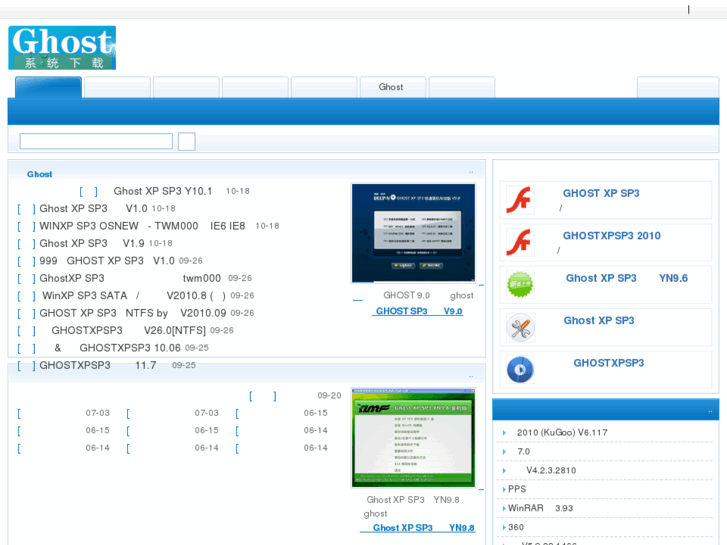The width and height of the screenshot is (727, 545).
Task: Open the Ghost XP SP3 V1.0 10-18 entry
Action: click(x=96, y=209)
